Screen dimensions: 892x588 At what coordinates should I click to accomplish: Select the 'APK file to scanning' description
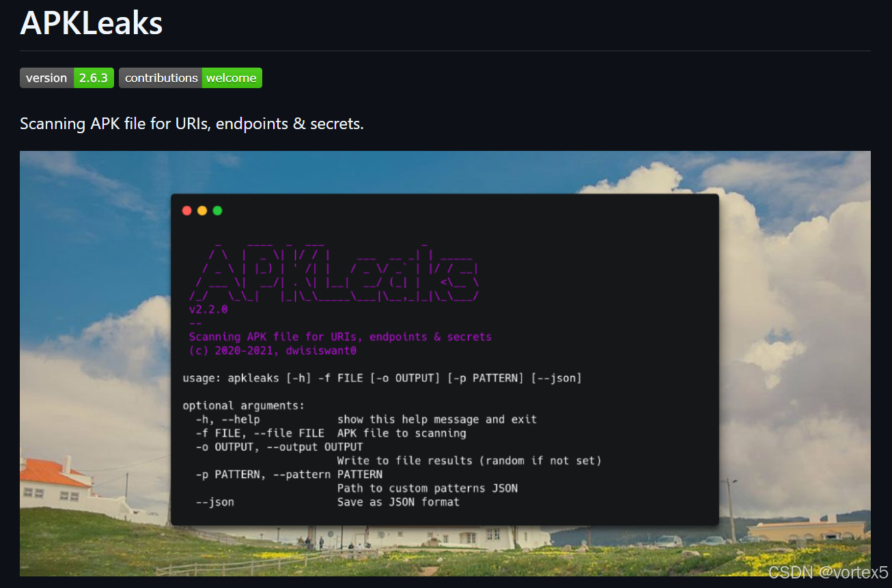coord(402,433)
